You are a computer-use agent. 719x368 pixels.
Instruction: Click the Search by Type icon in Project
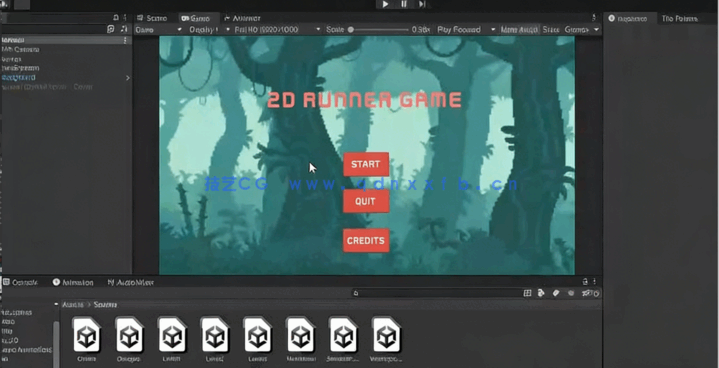[542, 293]
